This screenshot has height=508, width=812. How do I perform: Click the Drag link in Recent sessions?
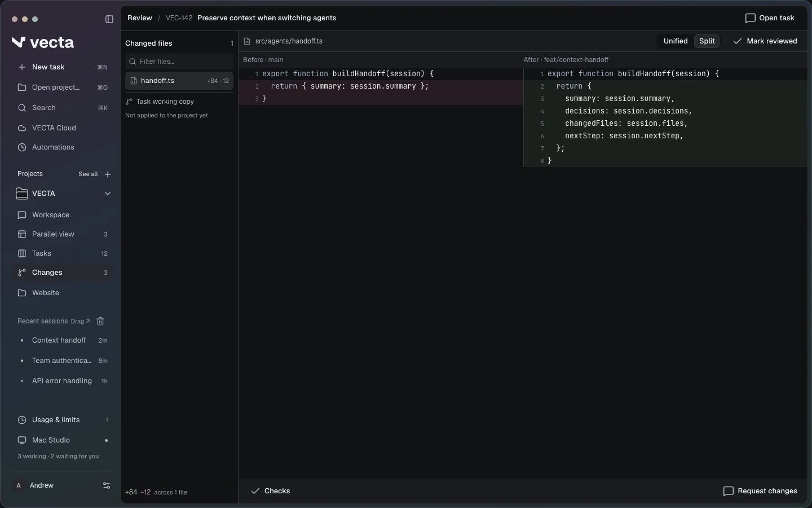80,322
